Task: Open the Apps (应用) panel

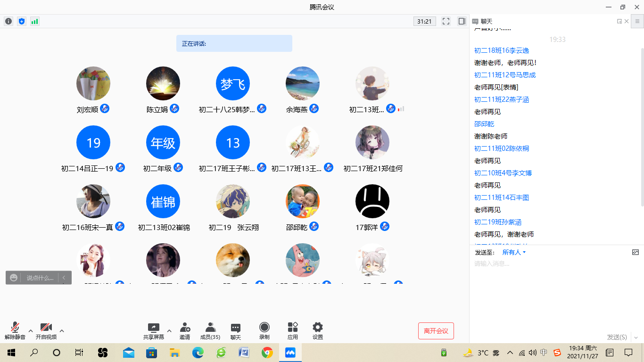Action: pyautogui.click(x=293, y=331)
